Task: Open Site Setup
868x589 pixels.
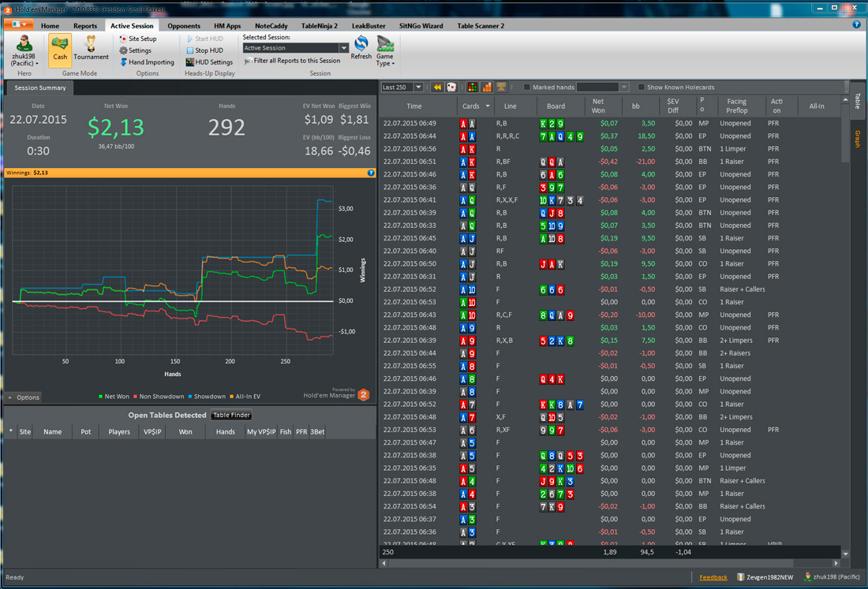Action: pyautogui.click(x=138, y=39)
